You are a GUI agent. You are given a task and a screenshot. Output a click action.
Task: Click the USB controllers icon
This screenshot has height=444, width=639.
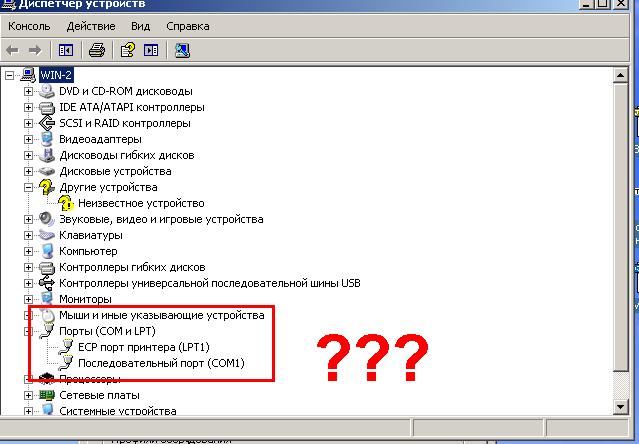[x=46, y=283]
